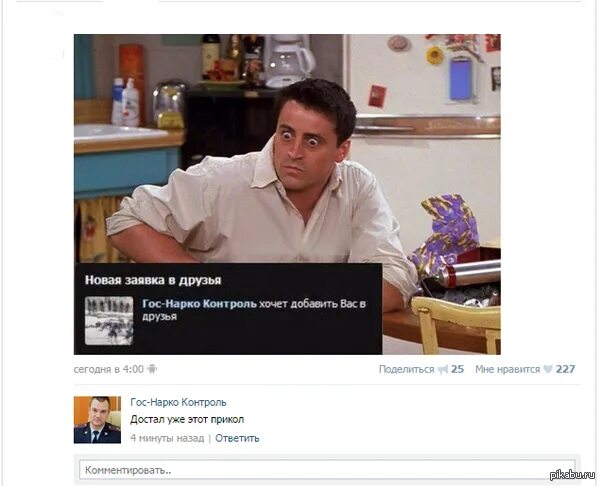The height and width of the screenshot is (486, 600).
Task: Click comment text Достал уже этот прикол
Action: 187,420
